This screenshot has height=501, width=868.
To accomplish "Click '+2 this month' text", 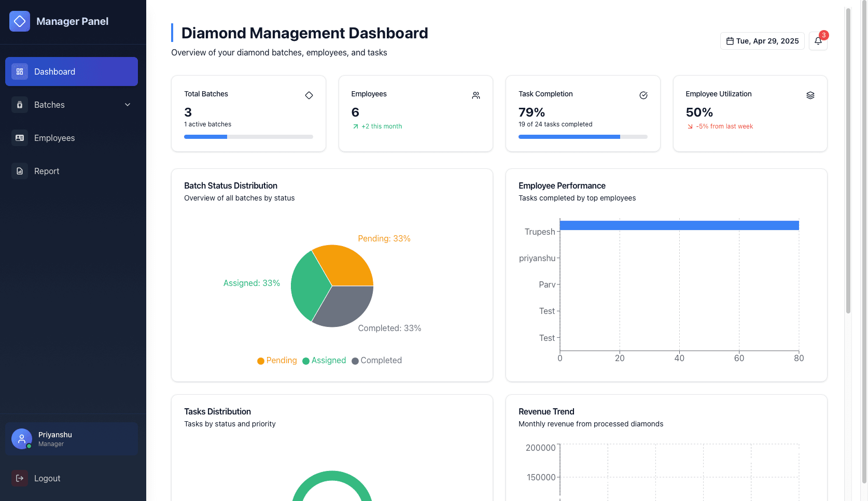I will click(382, 126).
